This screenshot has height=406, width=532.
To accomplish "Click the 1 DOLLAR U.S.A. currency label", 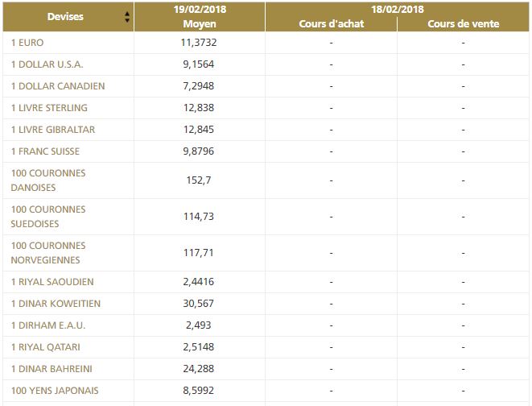I will [x=47, y=64].
